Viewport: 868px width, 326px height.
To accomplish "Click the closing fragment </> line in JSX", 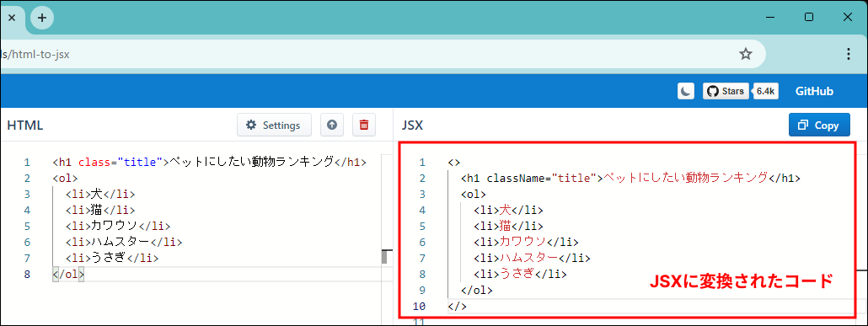I will 458,307.
